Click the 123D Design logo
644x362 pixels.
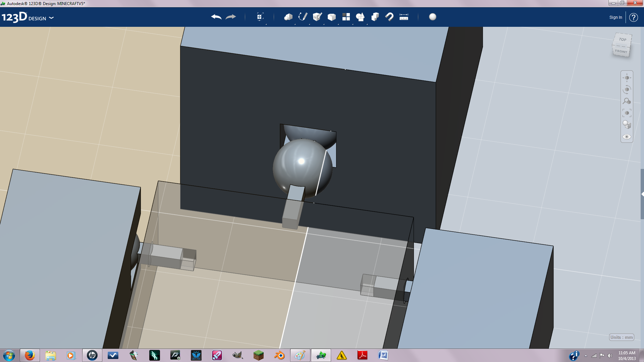coord(24,17)
